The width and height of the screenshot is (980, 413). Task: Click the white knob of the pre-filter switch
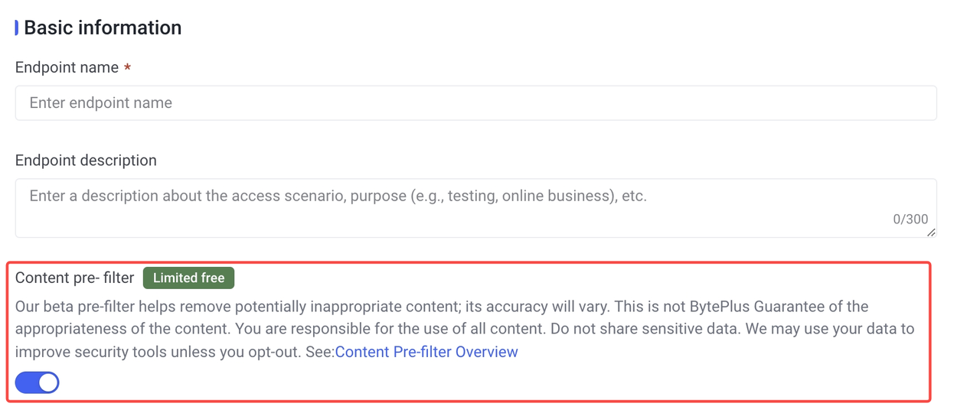pyautogui.click(x=48, y=382)
